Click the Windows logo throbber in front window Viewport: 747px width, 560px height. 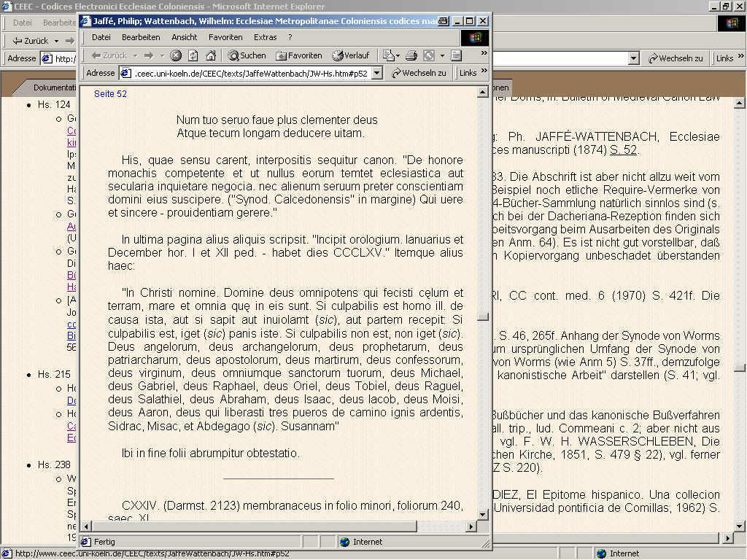coord(474,38)
